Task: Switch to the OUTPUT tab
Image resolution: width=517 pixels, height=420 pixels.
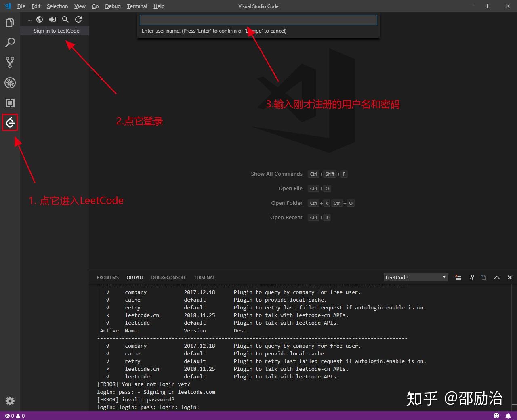Action: 135,277
